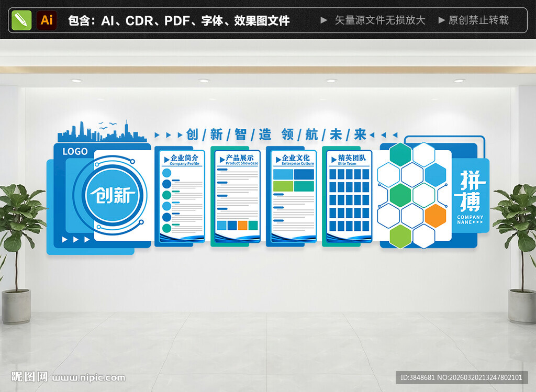Click the triangle marker beside 企业简介
The height and width of the screenshot is (392, 536).
click(x=167, y=160)
